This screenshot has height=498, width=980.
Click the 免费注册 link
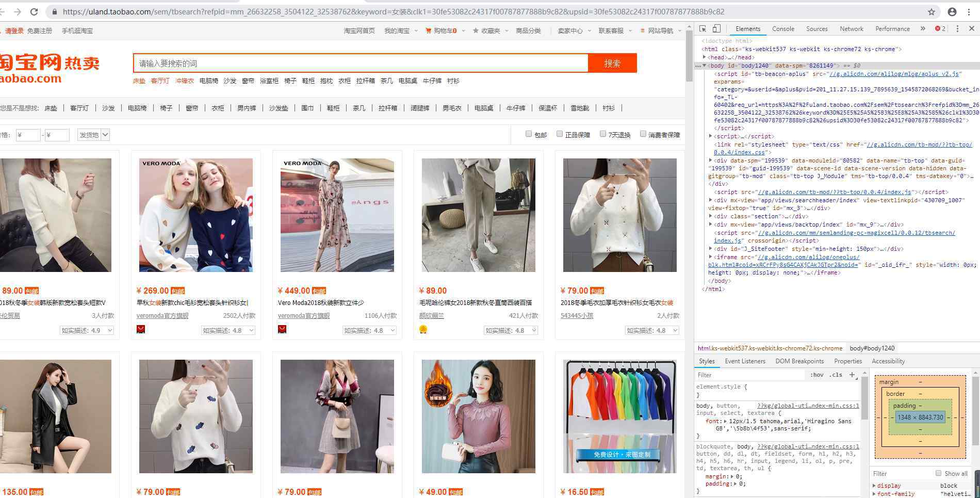point(40,31)
